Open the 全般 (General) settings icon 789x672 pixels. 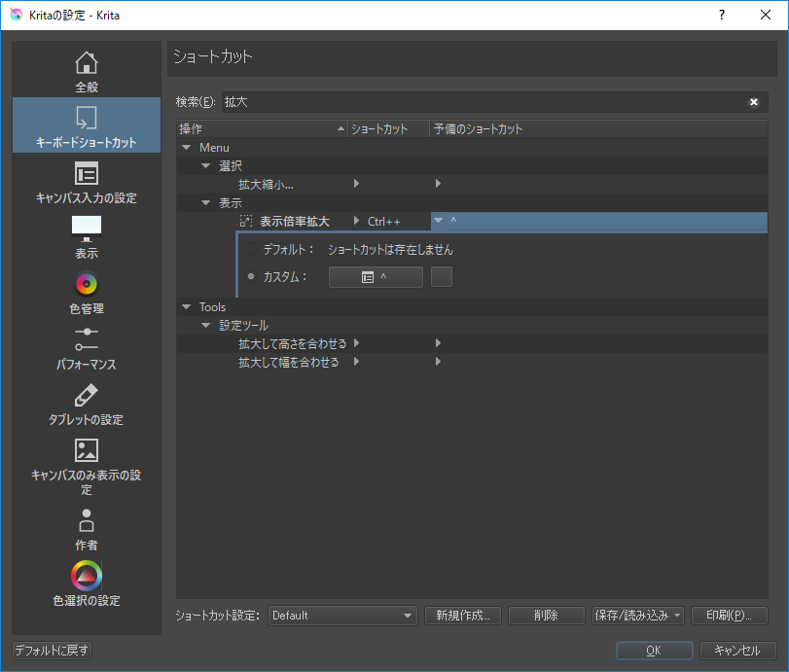coord(87,62)
